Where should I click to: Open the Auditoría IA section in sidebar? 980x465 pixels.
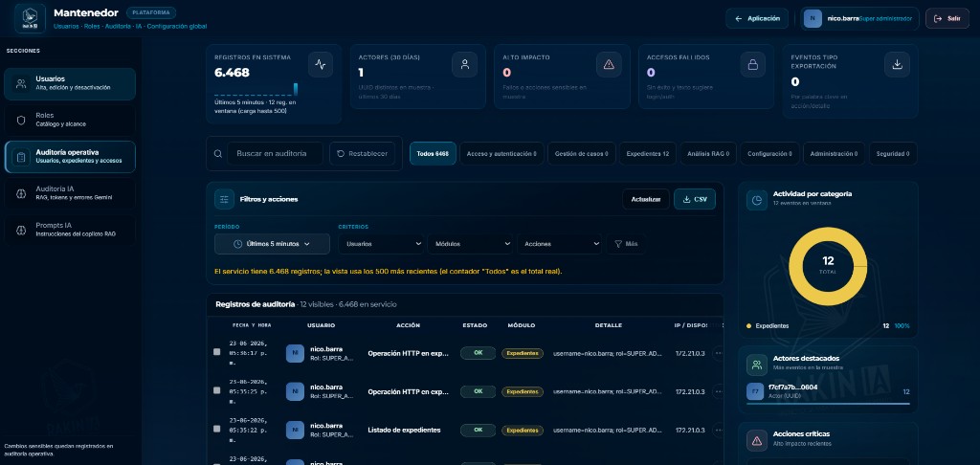click(x=69, y=193)
